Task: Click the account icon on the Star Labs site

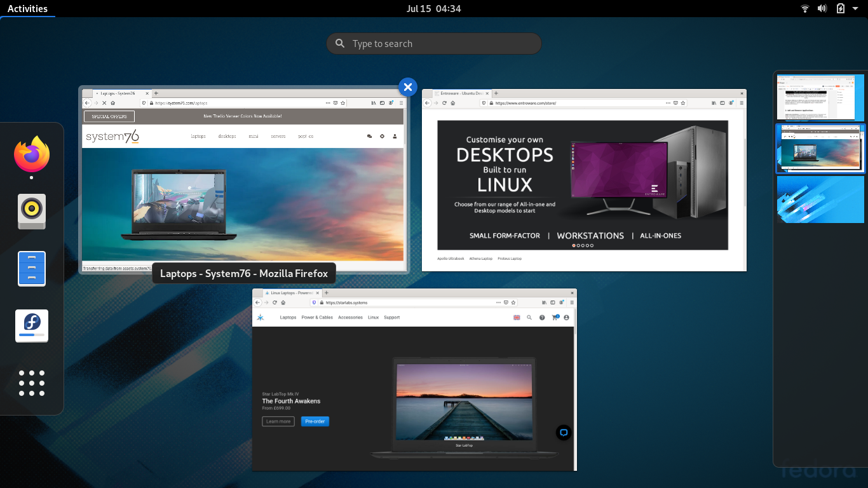Action: [566, 318]
